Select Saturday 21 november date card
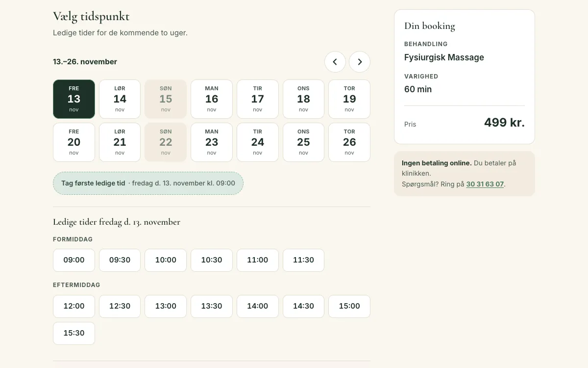Image resolution: width=588 pixels, height=368 pixels. click(120, 142)
